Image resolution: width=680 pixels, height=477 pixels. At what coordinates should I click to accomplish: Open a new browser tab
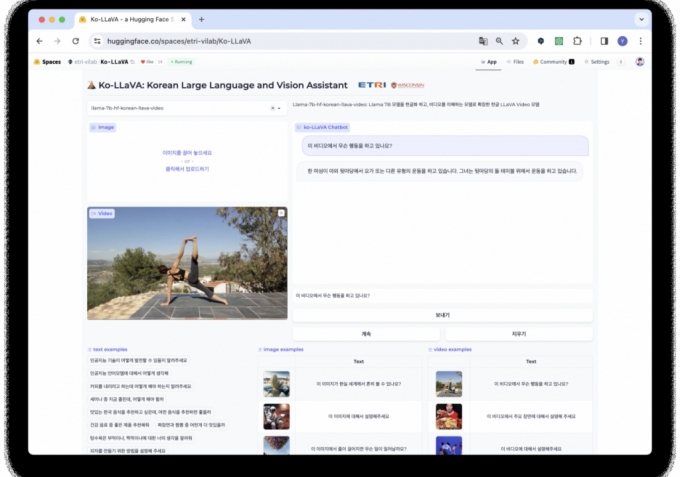point(201,20)
